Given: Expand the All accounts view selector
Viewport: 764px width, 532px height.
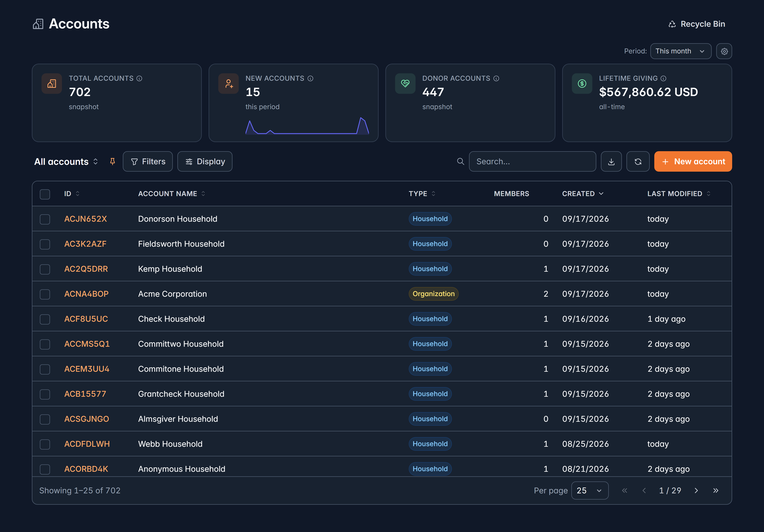Looking at the screenshot, I should 66,162.
